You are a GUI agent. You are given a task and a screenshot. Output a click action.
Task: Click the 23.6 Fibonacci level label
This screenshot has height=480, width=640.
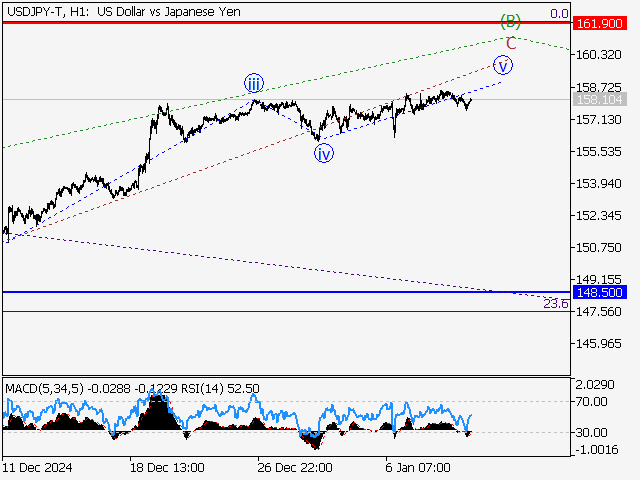(x=556, y=303)
